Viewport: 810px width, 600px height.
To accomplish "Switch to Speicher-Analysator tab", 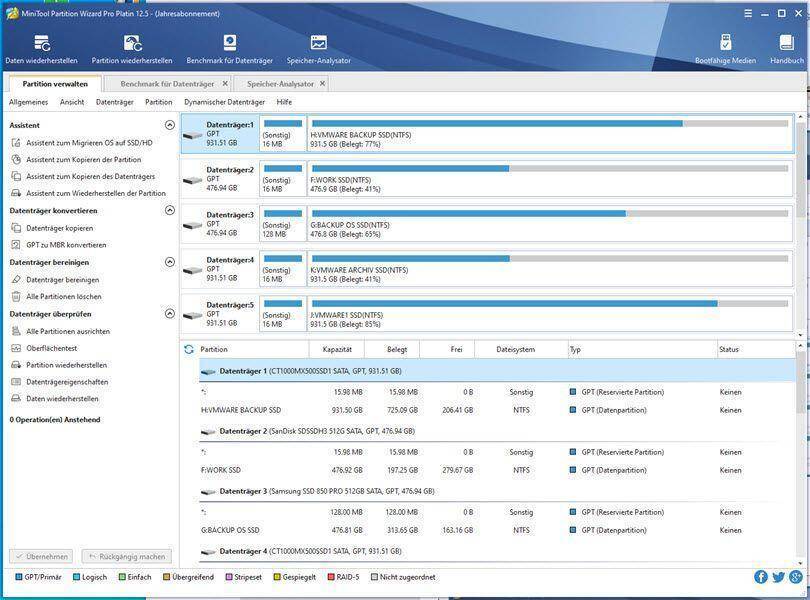I will pos(280,84).
